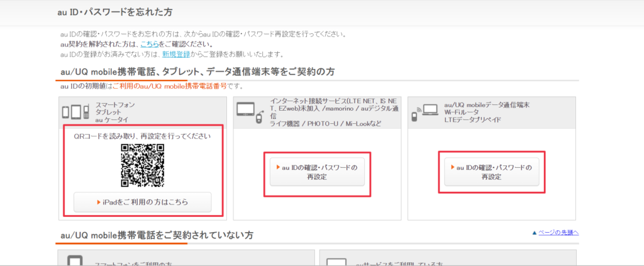This screenshot has height=266, width=644.
Task: Click the orange arrow on the iPad button
Action: pos(97,202)
